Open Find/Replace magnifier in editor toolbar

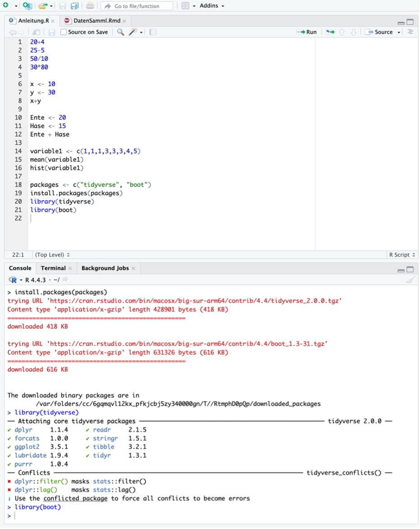pyautogui.click(x=120, y=32)
